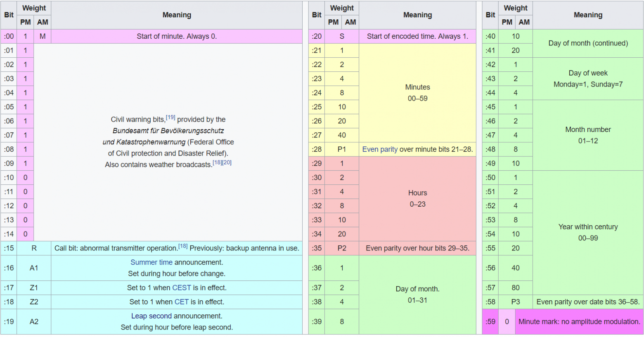Click the weight "80" in row :57
The width and height of the screenshot is (644, 337).
[516, 288]
